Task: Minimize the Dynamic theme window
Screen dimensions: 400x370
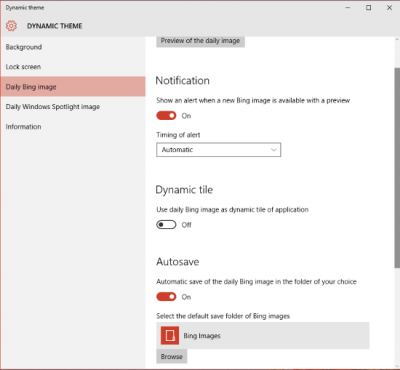Action: (x=348, y=8)
